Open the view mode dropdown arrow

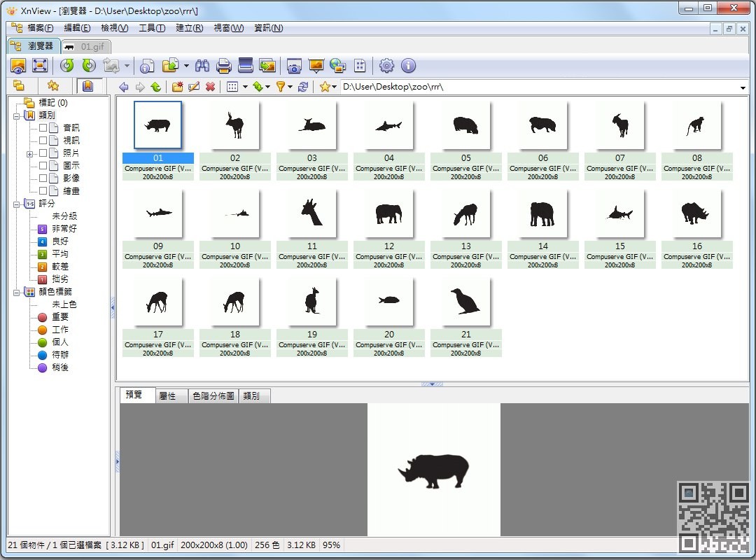point(245,87)
